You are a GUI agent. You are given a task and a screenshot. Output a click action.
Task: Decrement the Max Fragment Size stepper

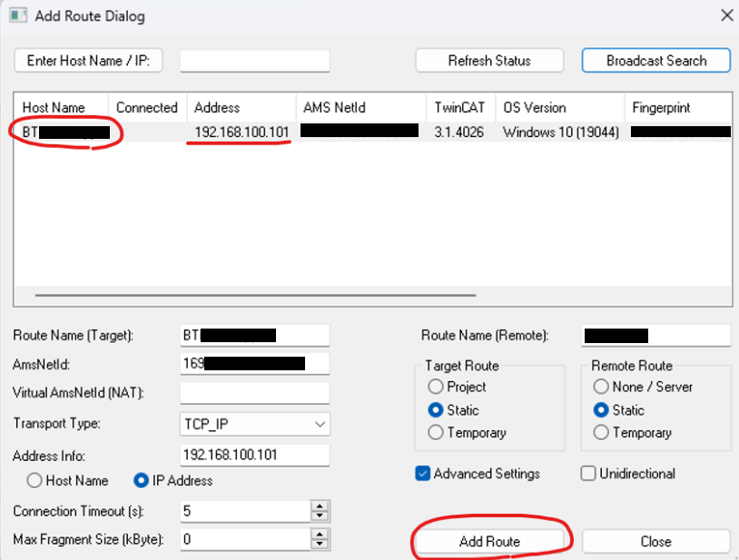[x=320, y=545]
